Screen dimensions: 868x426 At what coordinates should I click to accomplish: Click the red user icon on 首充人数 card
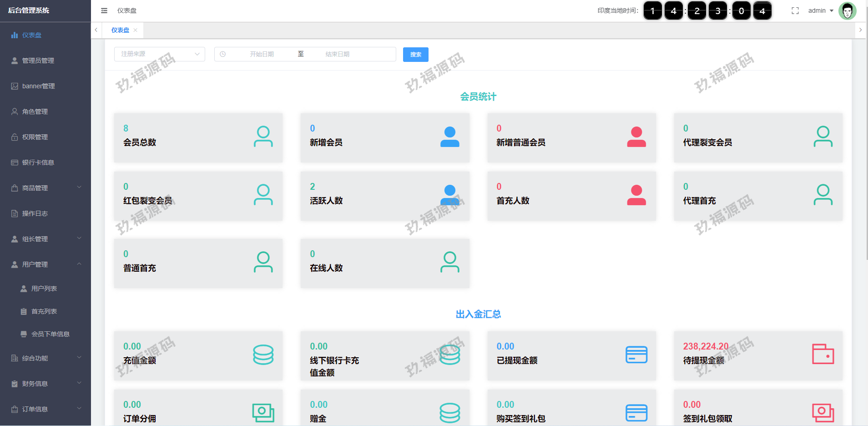click(636, 195)
